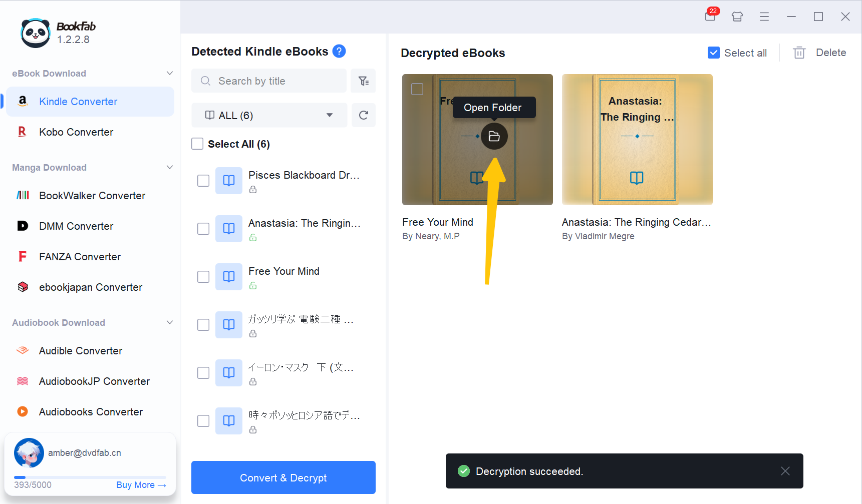Click the trash delete icon
The height and width of the screenshot is (504, 862).
coord(799,53)
